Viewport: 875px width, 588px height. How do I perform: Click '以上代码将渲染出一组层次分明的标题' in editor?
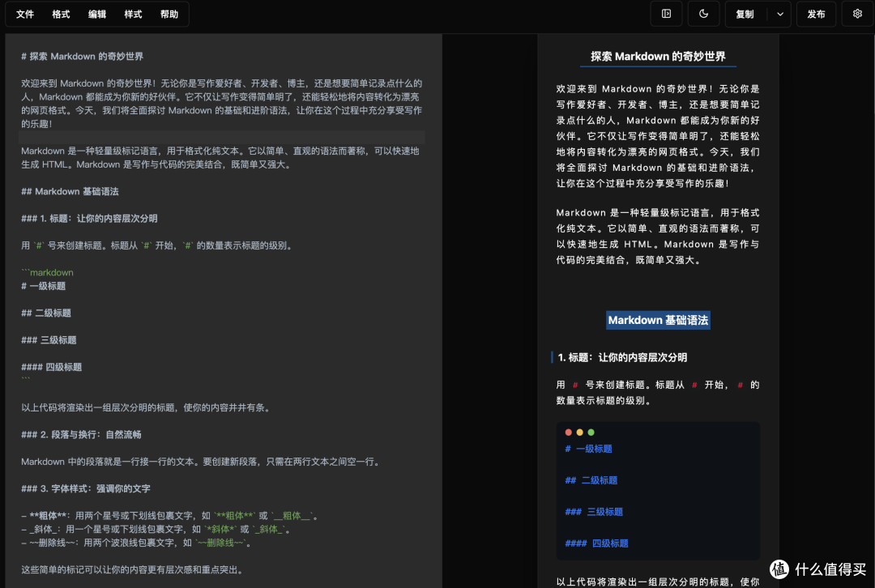pos(147,408)
